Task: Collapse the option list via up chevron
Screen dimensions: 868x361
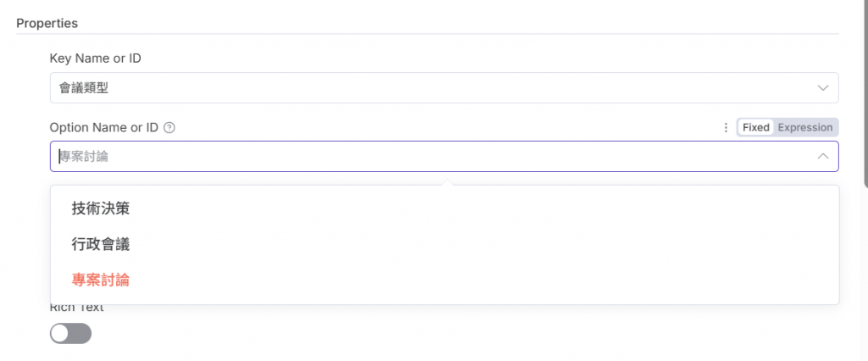Action: (x=822, y=156)
